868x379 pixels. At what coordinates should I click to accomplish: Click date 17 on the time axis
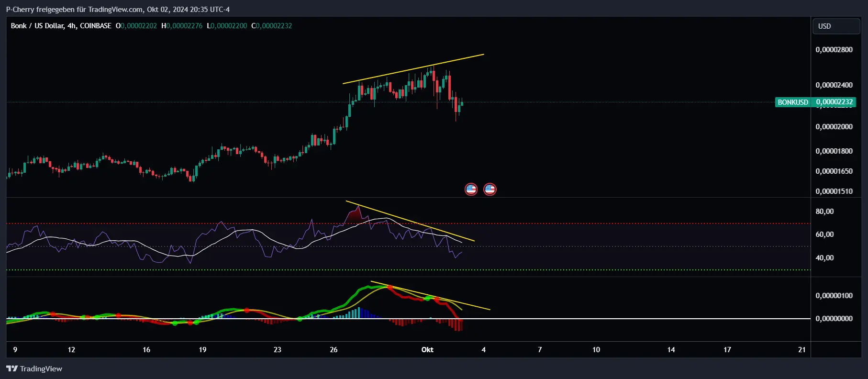(x=727, y=350)
